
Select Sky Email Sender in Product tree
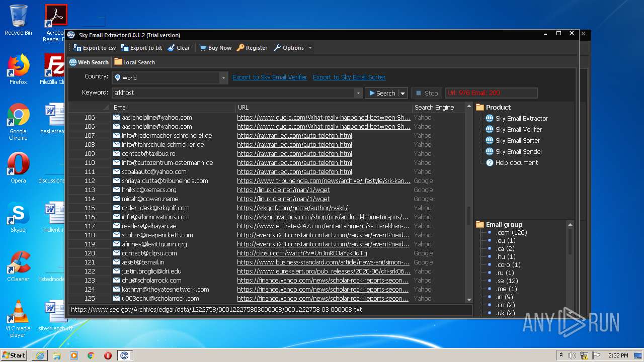click(519, 152)
